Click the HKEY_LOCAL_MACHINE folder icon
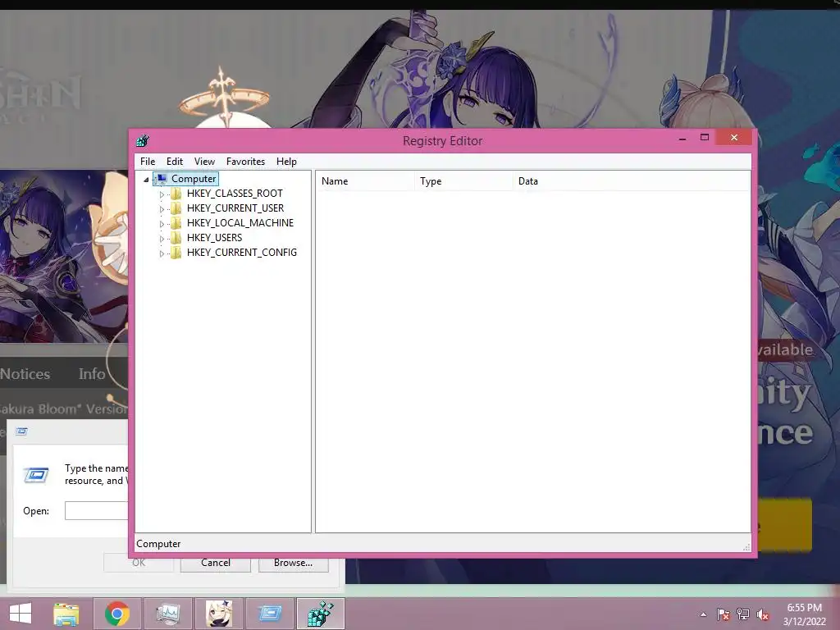The image size is (840, 630). (176, 223)
